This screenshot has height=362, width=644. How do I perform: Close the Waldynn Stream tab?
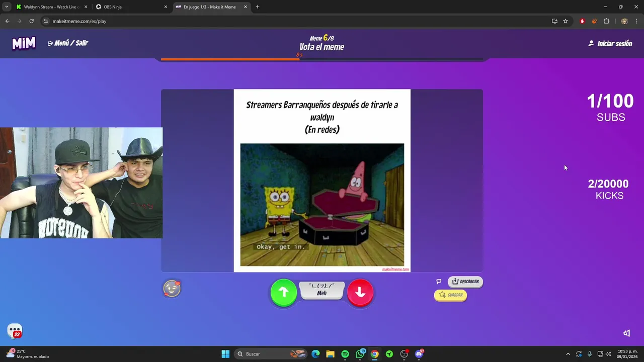[x=86, y=7]
